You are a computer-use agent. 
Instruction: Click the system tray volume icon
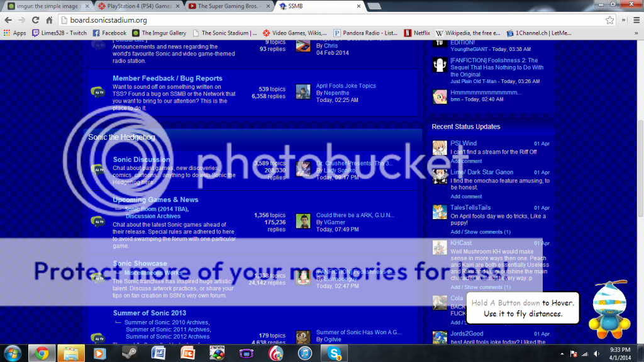point(596,353)
